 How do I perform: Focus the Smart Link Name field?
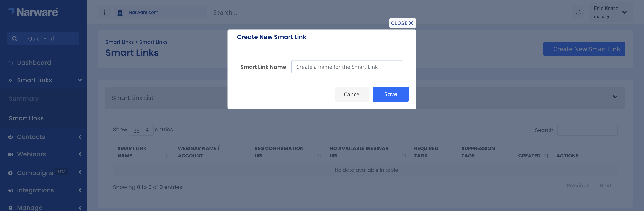point(347,67)
